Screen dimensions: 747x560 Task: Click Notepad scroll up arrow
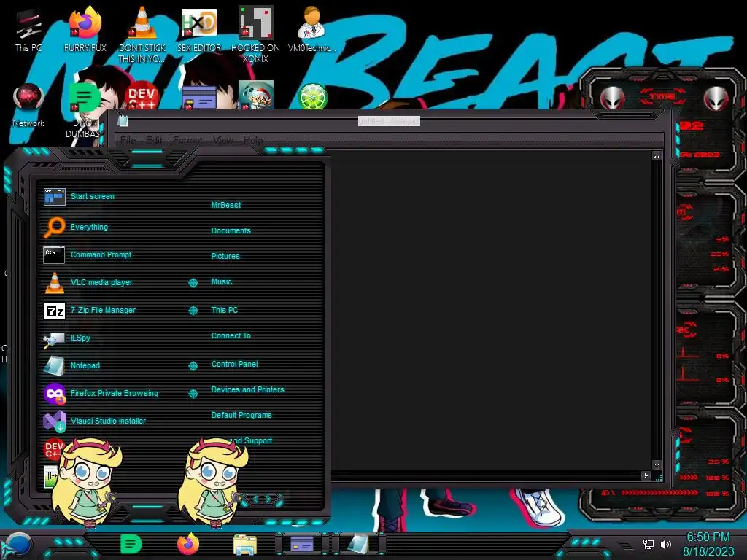click(657, 156)
